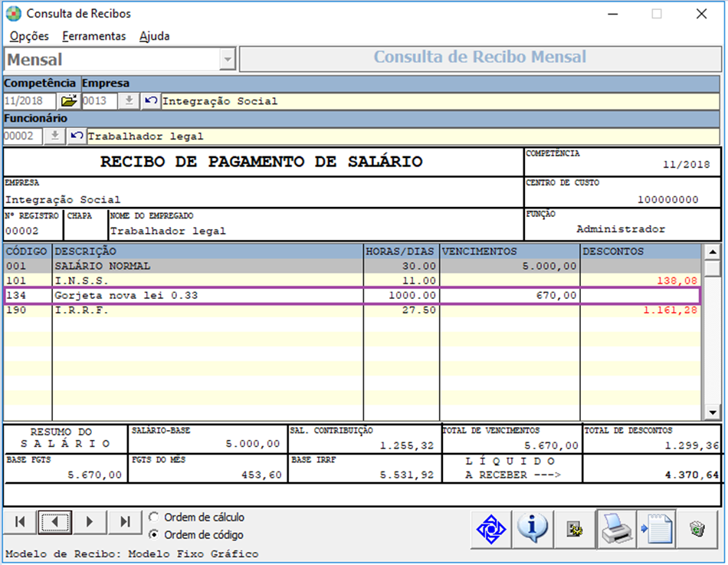The height and width of the screenshot is (565, 728).
Task: Click the DESCONTOS column header
Action: pos(641,251)
